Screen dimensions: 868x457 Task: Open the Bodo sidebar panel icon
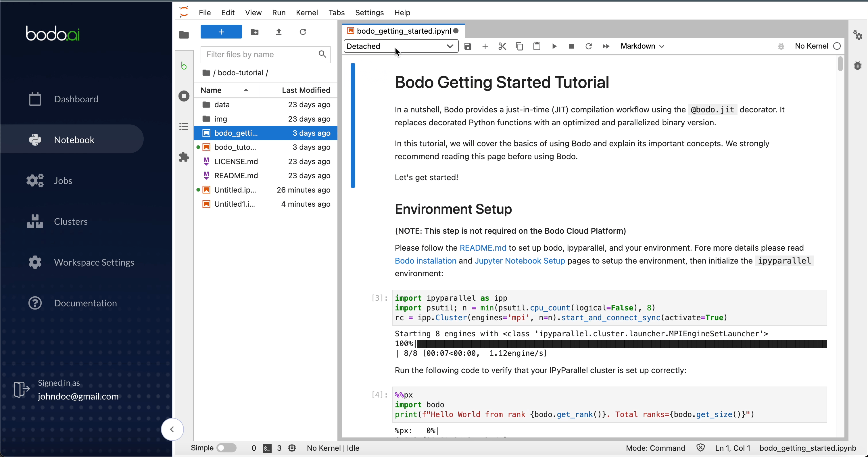(x=184, y=65)
